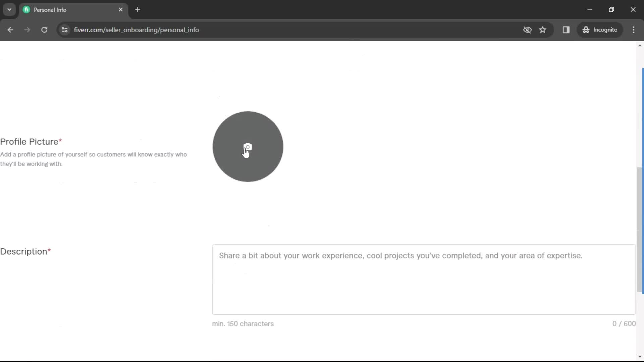Image resolution: width=644 pixels, height=362 pixels.
Task: Click the page refresh icon
Action: click(x=44, y=29)
